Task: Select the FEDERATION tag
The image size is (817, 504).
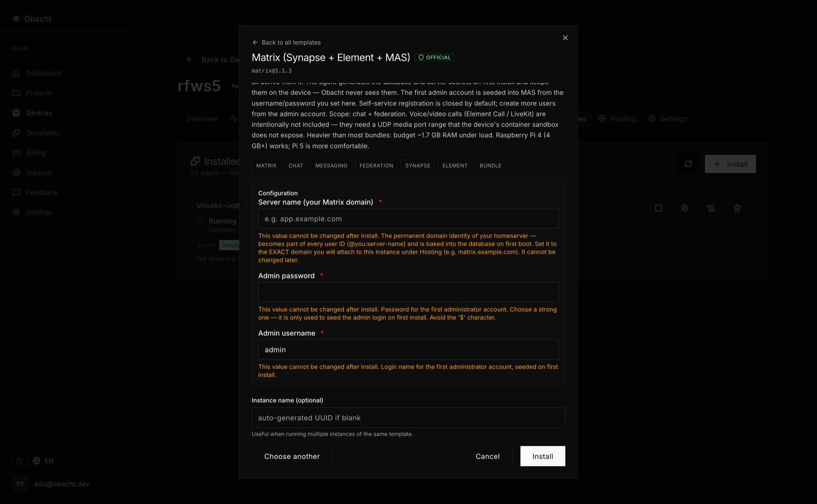Action: click(x=376, y=165)
